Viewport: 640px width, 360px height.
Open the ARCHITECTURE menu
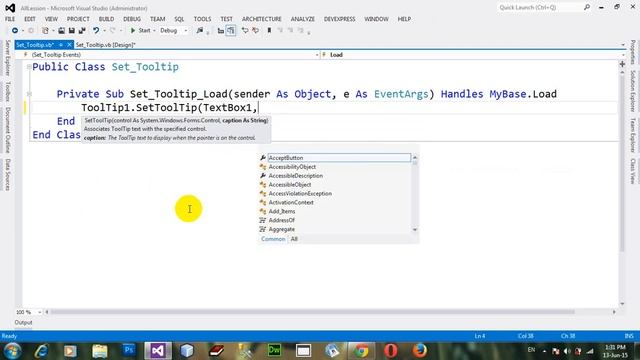[262, 19]
